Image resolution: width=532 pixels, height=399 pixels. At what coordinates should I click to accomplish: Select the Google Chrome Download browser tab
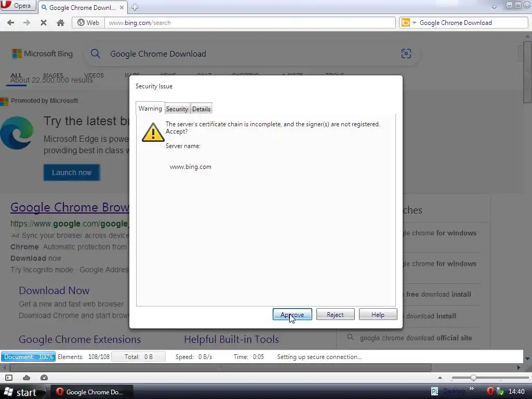(x=83, y=7)
